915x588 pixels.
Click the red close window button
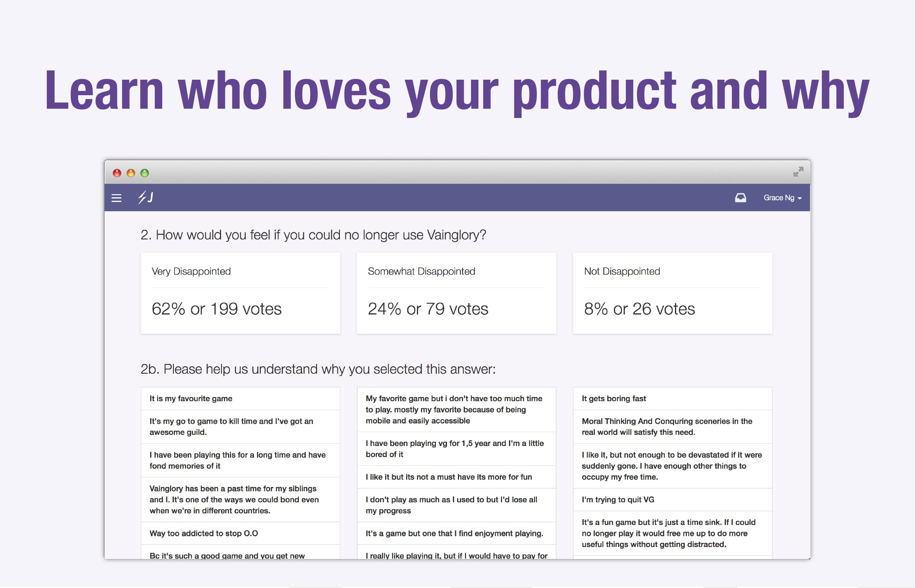tap(117, 173)
